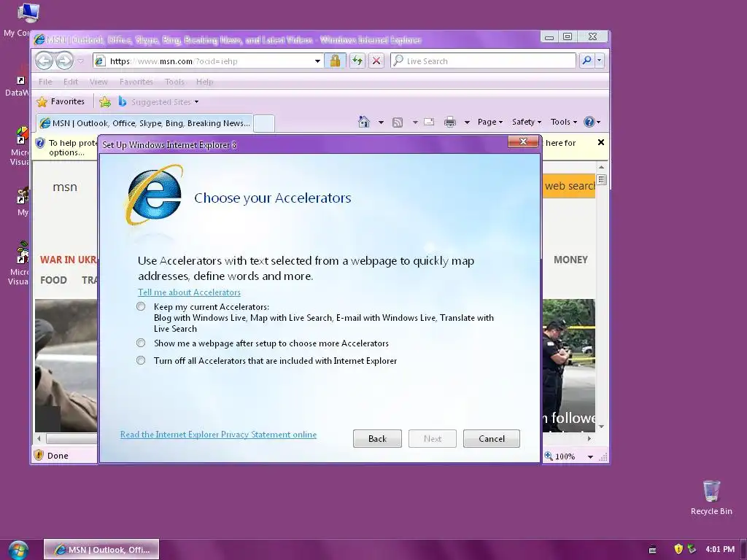Screen dimensions: 747x560
Task: Open the Favorites menu
Action: pyautogui.click(x=136, y=82)
